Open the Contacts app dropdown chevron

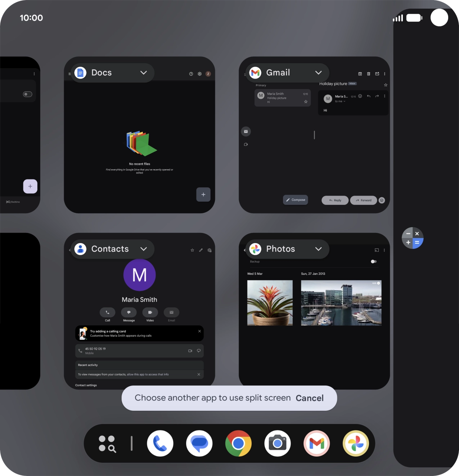(x=144, y=249)
